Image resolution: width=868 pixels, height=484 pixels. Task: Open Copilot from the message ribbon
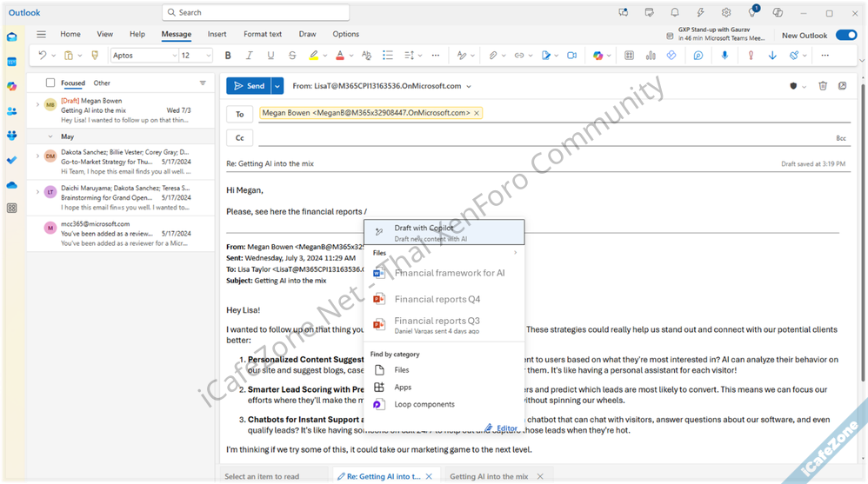[x=597, y=56]
